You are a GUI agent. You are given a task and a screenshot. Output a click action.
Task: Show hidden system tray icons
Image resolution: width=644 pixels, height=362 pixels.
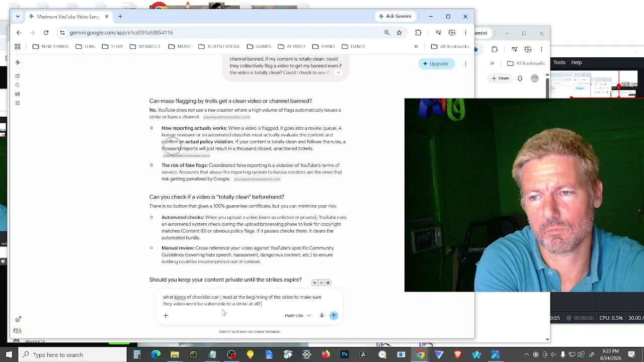(526, 355)
